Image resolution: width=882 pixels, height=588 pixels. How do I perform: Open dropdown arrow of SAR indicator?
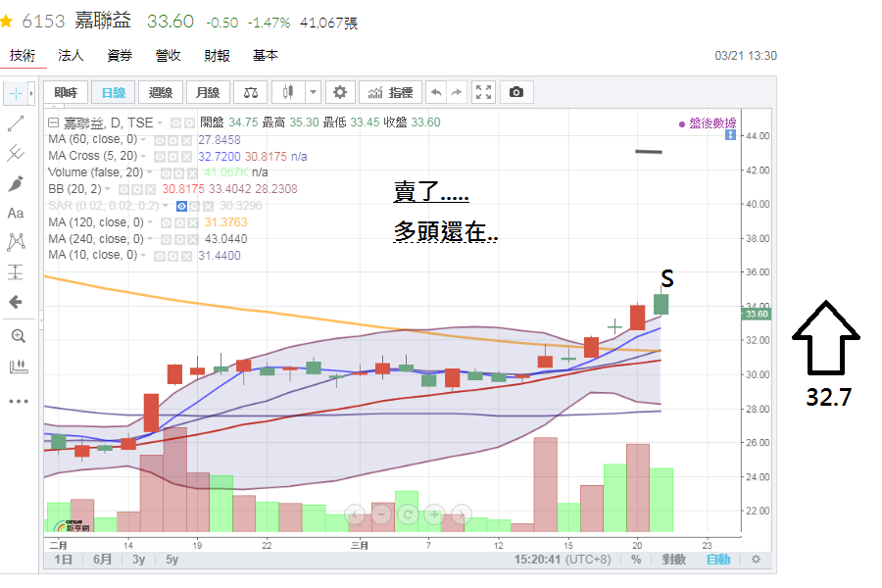coord(166,206)
